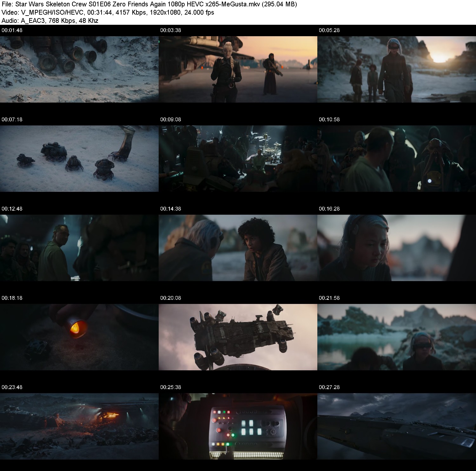This screenshot has height=471, width=476.
Task: Open the thumbnail at 00:03:38
Action: [238, 69]
